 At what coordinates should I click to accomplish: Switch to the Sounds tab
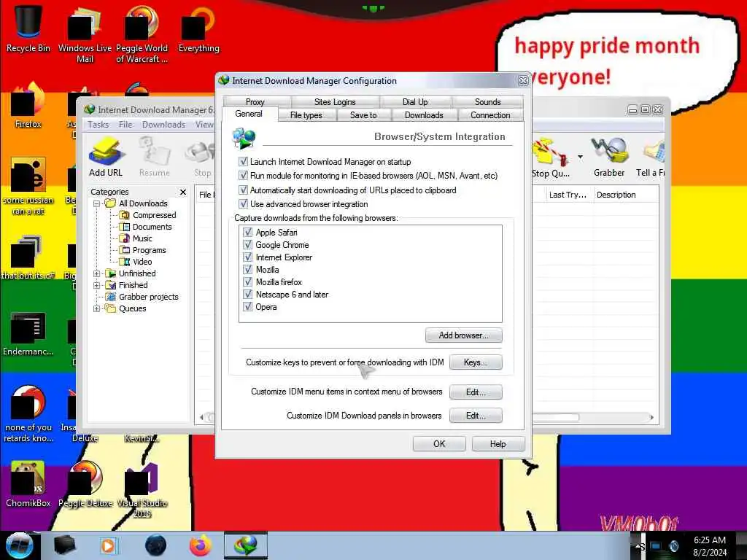488,101
